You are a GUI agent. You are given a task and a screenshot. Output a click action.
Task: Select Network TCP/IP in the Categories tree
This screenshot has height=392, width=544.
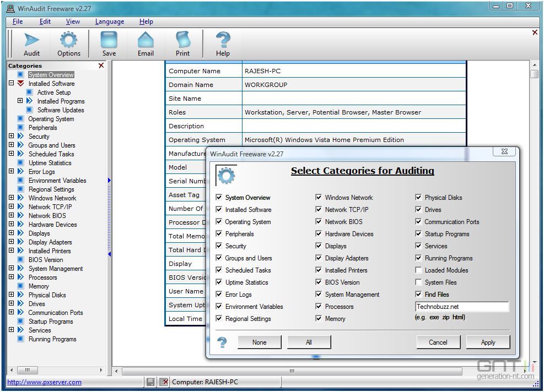[x=50, y=206]
